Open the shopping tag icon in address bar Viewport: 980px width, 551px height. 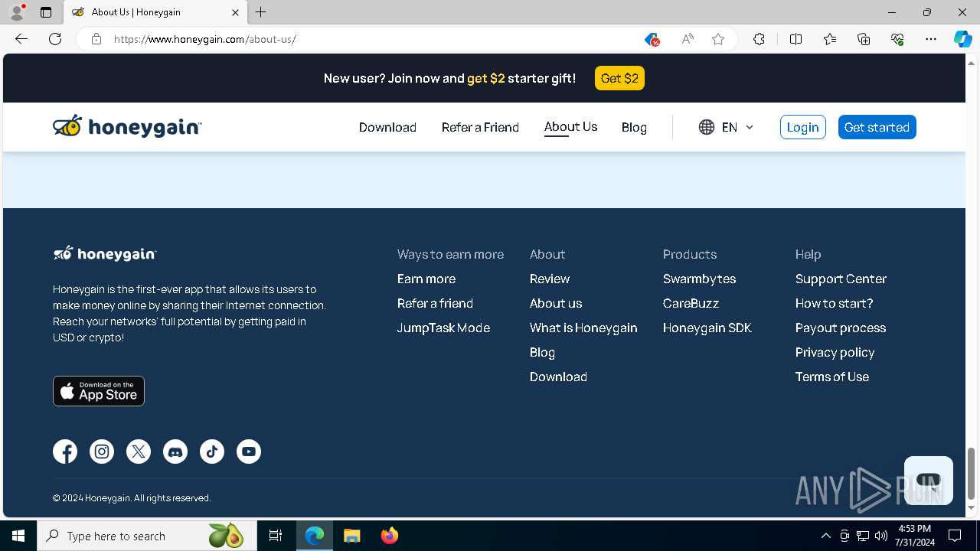click(652, 39)
